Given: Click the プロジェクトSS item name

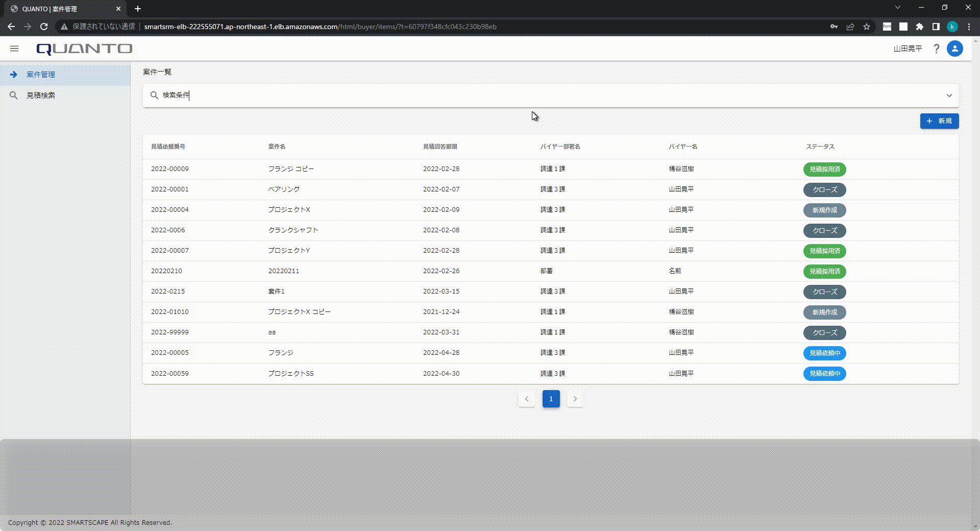Looking at the screenshot, I should [291, 374].
